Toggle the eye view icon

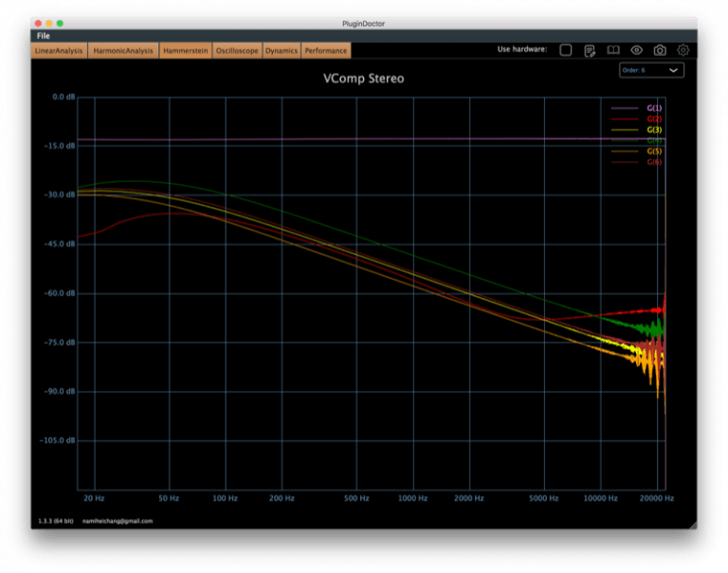pyautogui.click(x=637, y=50)
